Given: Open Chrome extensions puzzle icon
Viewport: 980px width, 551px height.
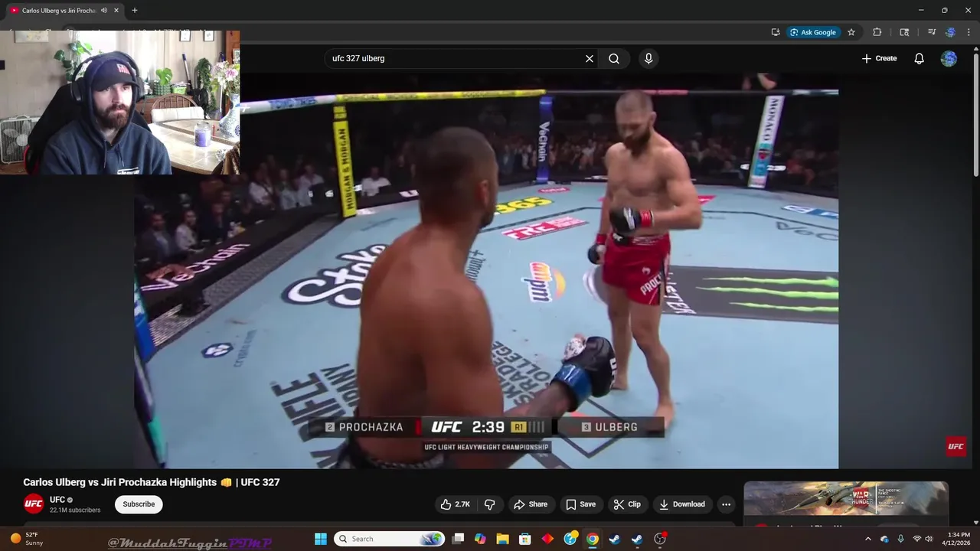Looking at the screenshot, I should pyautogui.click(x=877, y=32).
